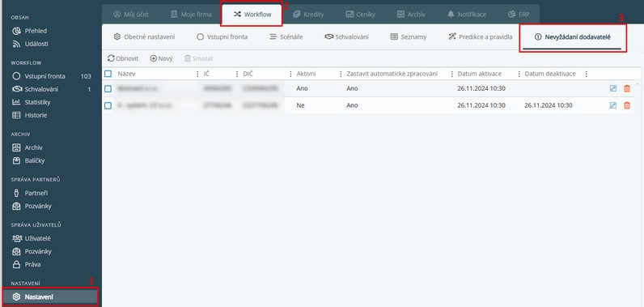The image size is (644, 307).
Task: Click the Datum aktivace column header
Action: click(479, 74)
